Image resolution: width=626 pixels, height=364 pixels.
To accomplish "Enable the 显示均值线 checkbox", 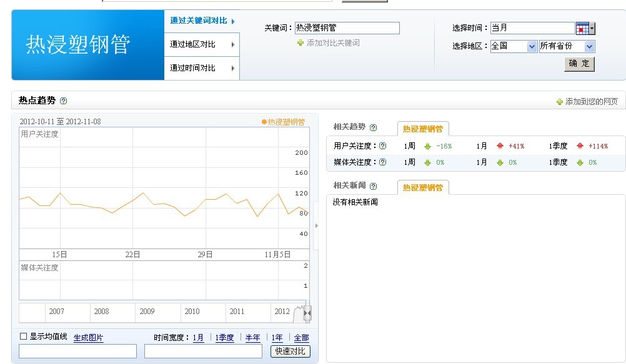I will 24,337.
